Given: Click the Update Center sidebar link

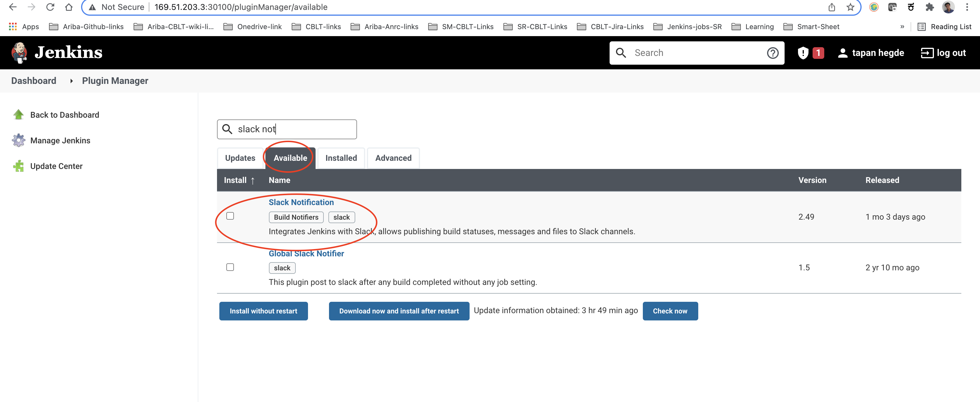Looking at the screenshot, I should 56,166.
